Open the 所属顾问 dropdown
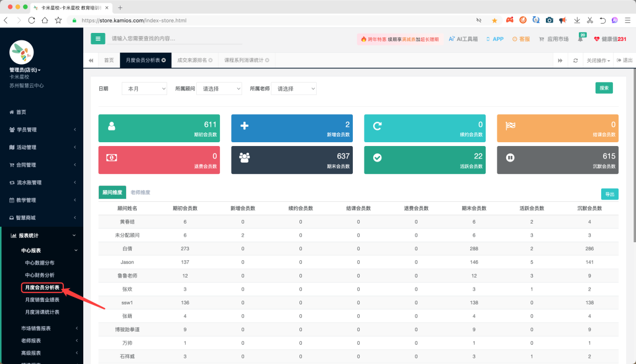Viewport: 636px width, 364px height. click(x=219, y=89)
